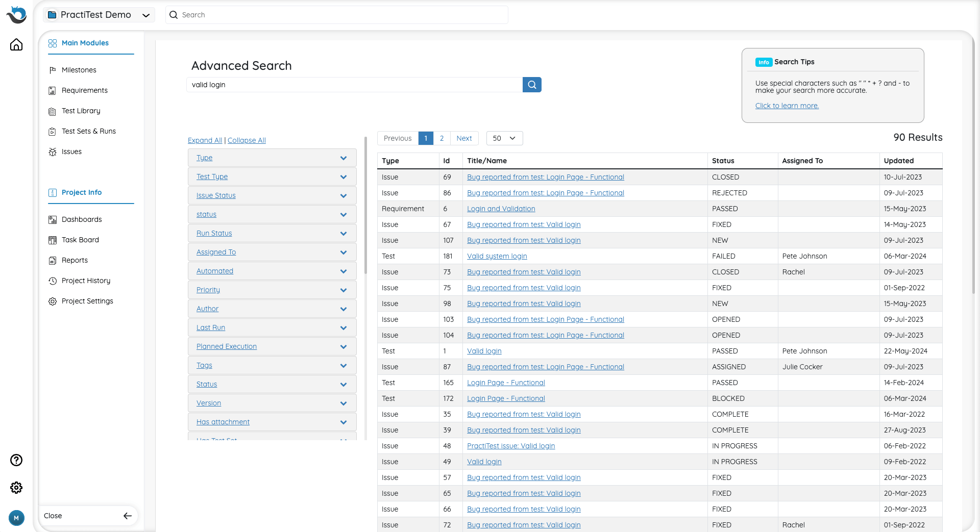
Task: Open Test Sets & Runs module
Action: 88,131
